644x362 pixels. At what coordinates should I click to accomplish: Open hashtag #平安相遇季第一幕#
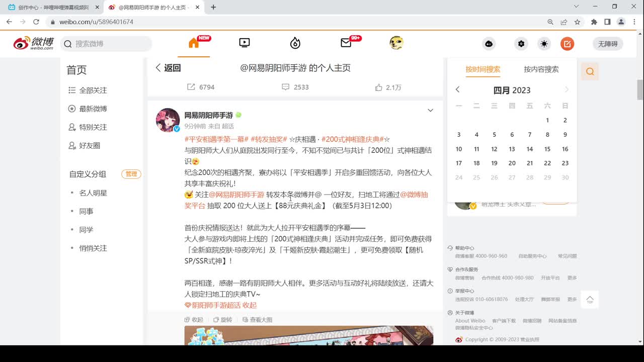click(216, 139)
